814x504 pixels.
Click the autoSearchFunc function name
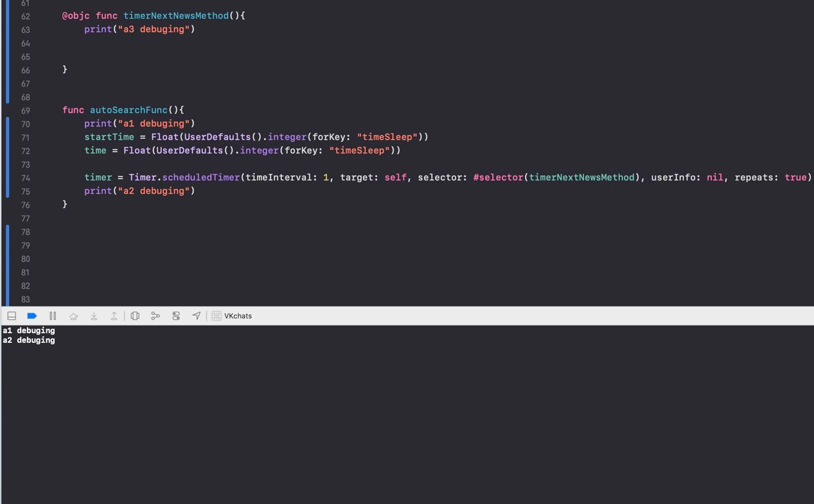[128, 110]
